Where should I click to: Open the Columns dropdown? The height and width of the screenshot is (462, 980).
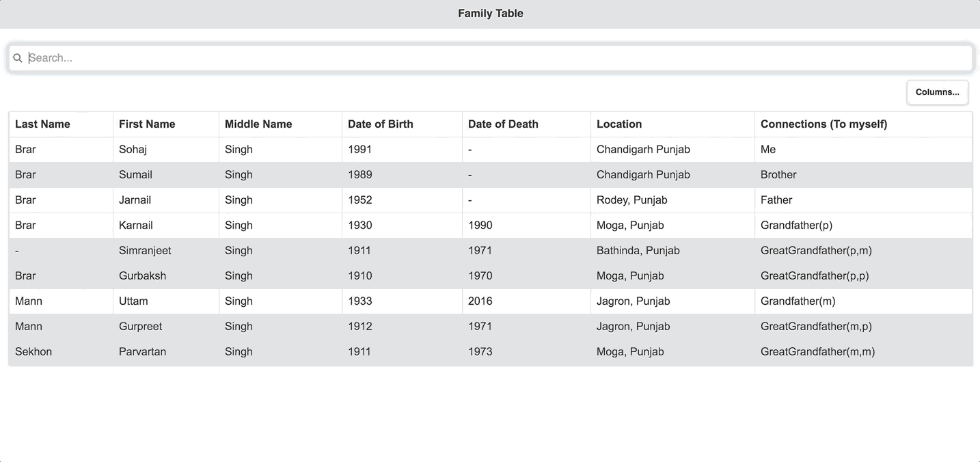[937, 92]
